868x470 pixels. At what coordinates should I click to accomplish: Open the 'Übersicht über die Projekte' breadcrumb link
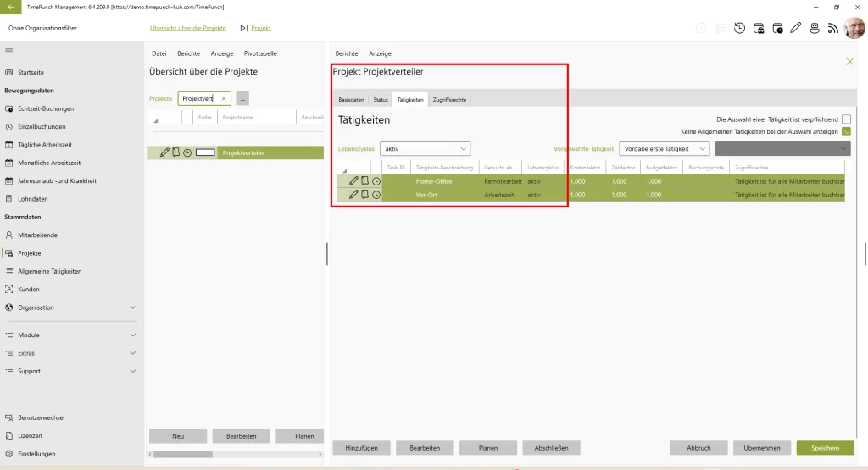point(187,28)
